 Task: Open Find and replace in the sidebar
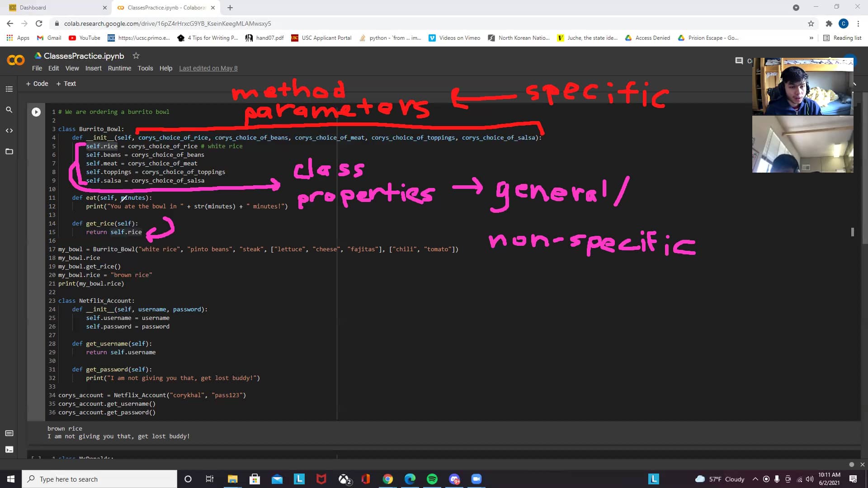coord(9,109)
